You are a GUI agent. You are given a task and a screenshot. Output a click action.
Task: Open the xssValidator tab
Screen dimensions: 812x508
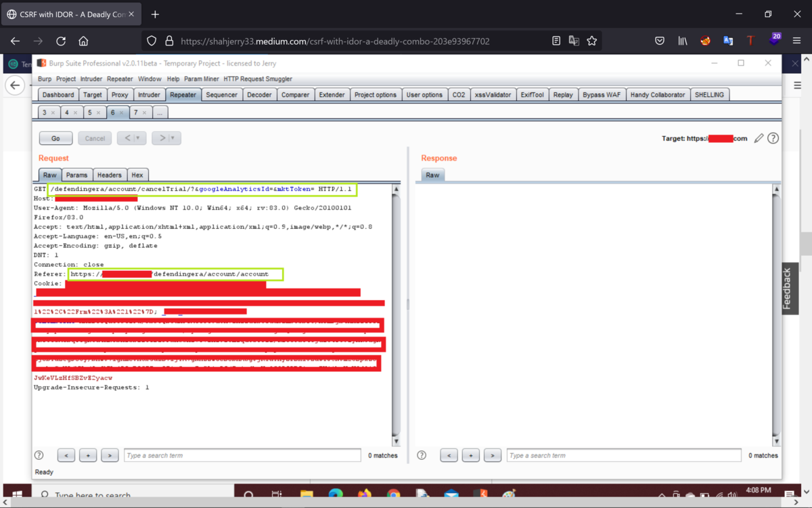(x=493, y=95)
